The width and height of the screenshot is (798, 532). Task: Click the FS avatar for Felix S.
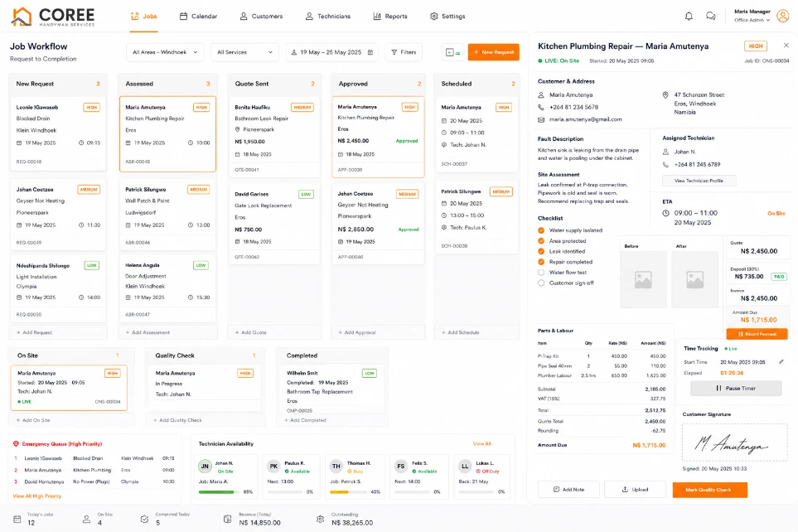[401, 466]
